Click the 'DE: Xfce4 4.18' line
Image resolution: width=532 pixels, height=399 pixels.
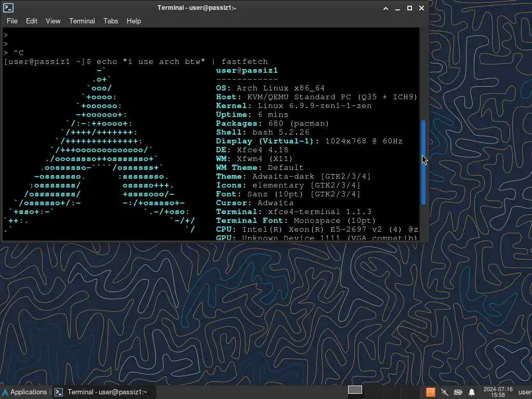click(252, 150)
